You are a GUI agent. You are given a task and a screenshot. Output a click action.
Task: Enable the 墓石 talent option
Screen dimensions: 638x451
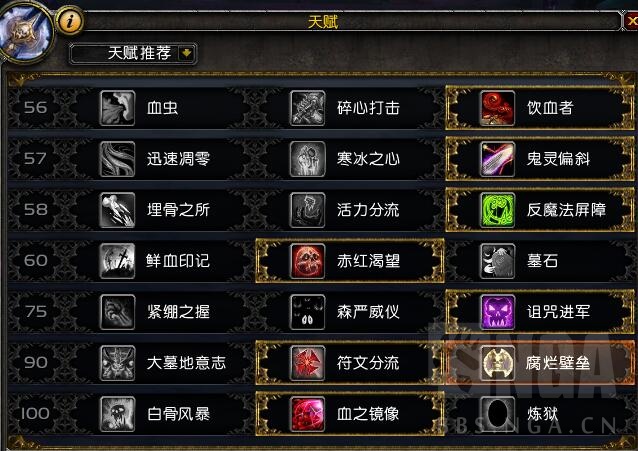pyautogui.click(x=540, y=261)
